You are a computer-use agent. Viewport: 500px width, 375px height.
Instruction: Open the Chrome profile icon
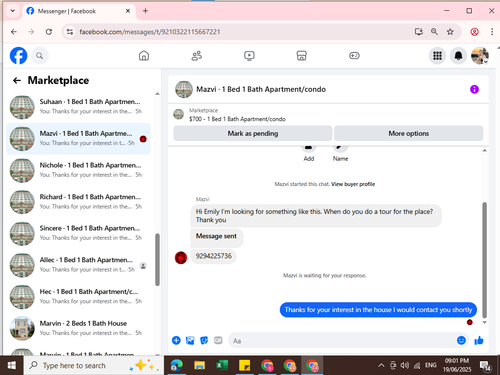click(x=474, y=32)
